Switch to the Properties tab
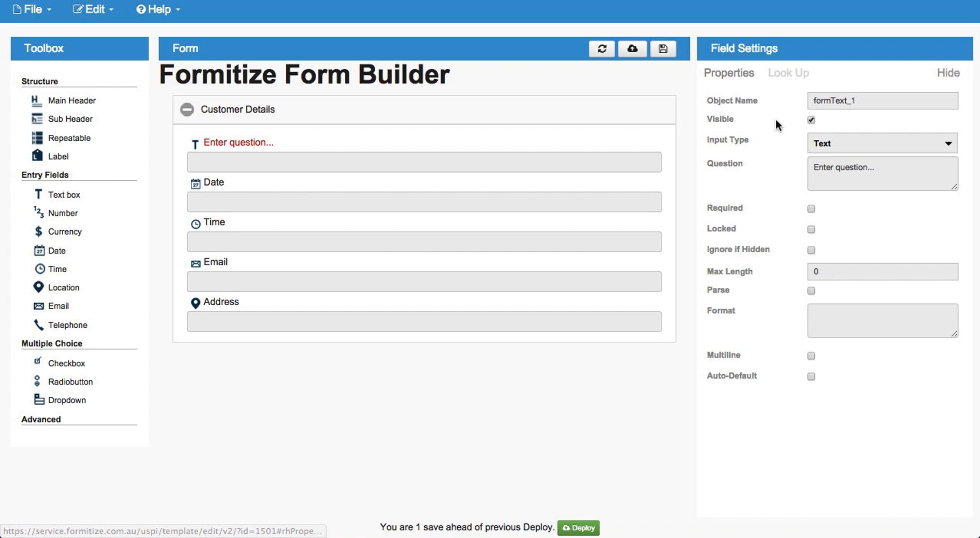 click(x=729, y=73)
